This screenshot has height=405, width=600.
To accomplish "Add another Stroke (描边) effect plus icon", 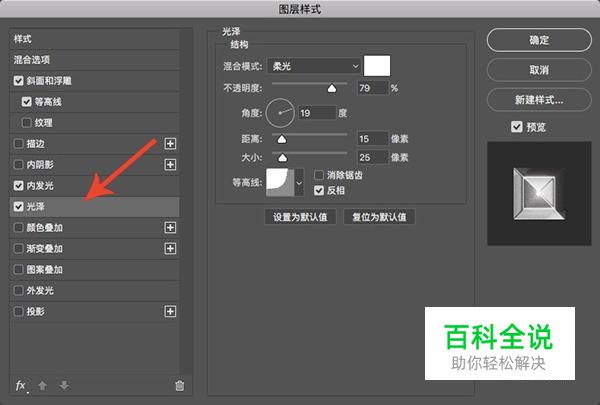I will click(170, 144).
